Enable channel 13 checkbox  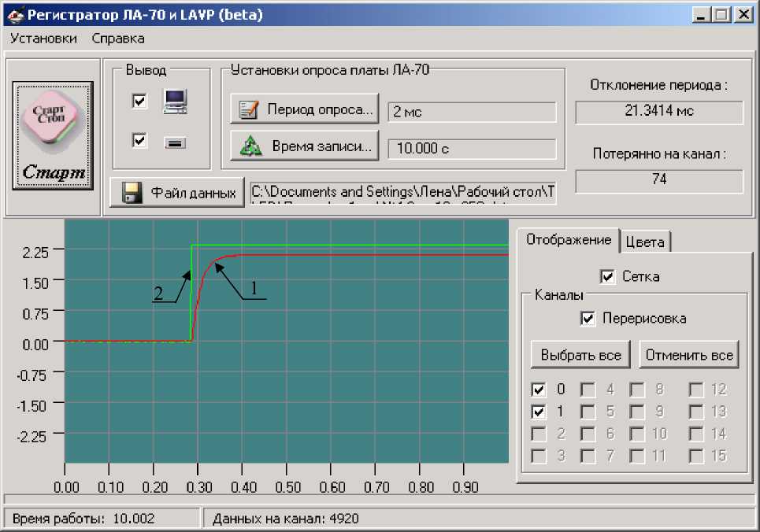[x=696, y=412]
